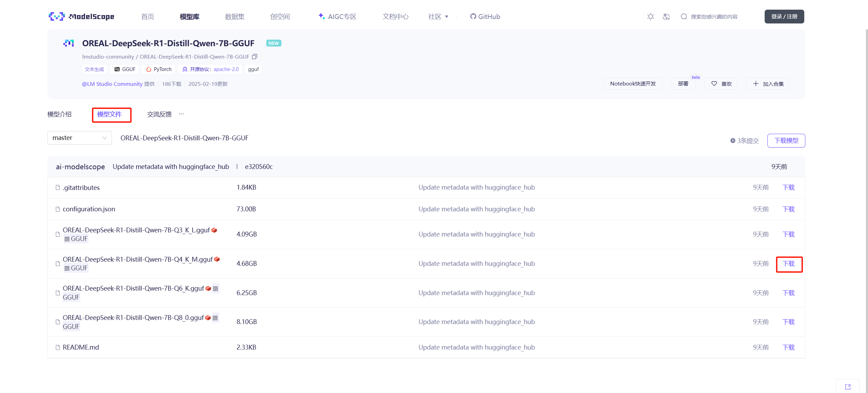Screen dimensions: 868x393
Task: Click GGUF metadata badge under Q4_K_M file
Action: [76, 268]
